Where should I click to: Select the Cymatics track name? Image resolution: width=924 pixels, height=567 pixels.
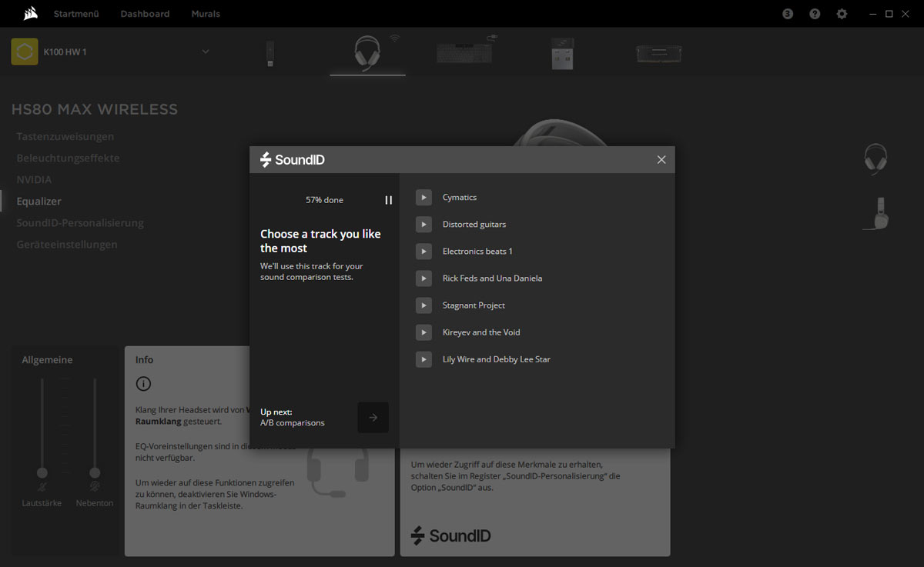coord(460,198)
